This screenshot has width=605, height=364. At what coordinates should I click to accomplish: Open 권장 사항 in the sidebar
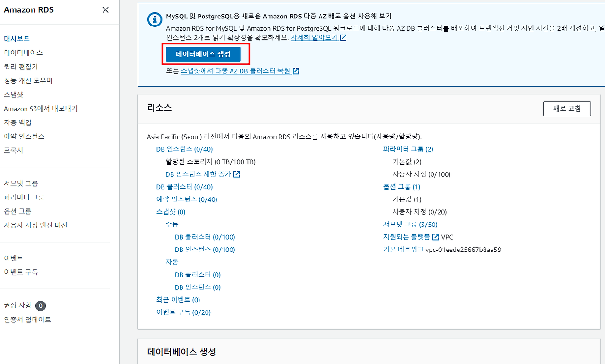[x=17, y=305]
